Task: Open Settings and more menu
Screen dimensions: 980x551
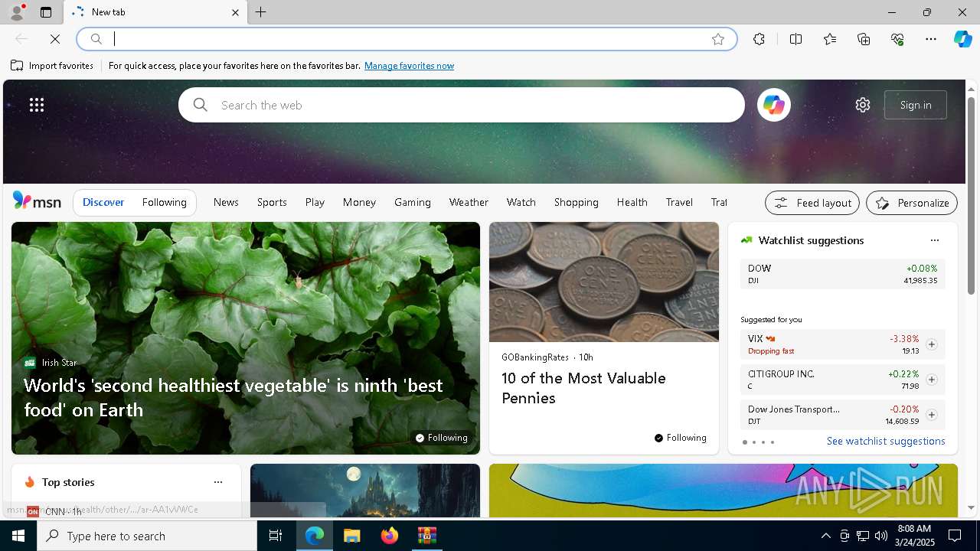Action: click(x=931, y=39)
